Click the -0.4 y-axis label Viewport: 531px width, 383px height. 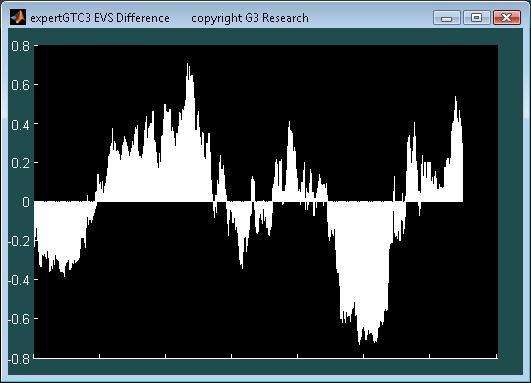coord(19,280)
